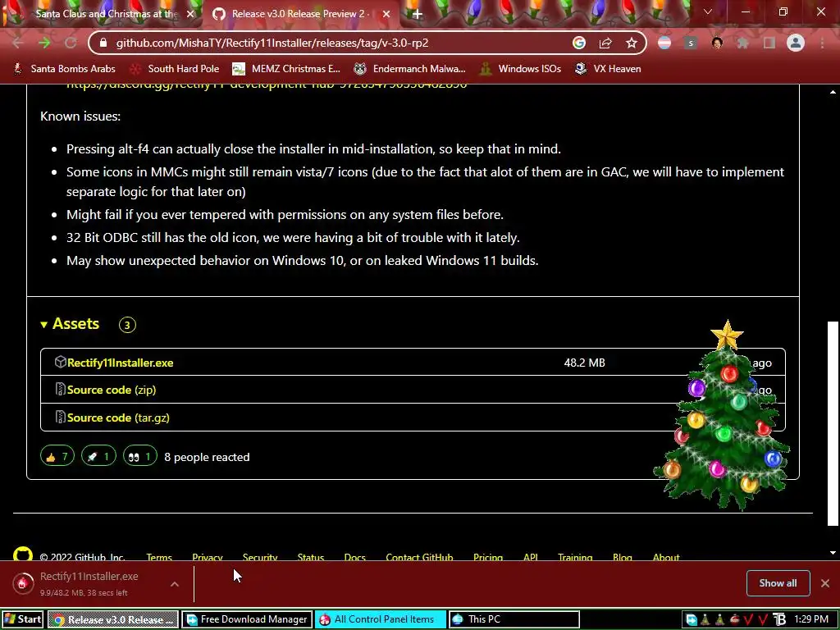Click the GitHub logo in the footer
The height and width of the screenshot is (630, 840).
pyautogui.click(x=22, y=554)
